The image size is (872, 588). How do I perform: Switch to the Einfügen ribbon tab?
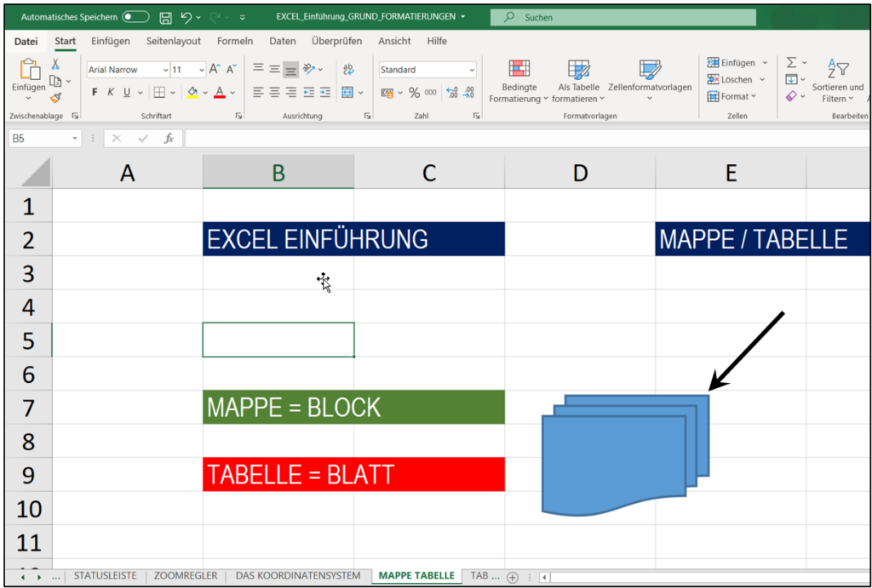[x=111, y=41]
